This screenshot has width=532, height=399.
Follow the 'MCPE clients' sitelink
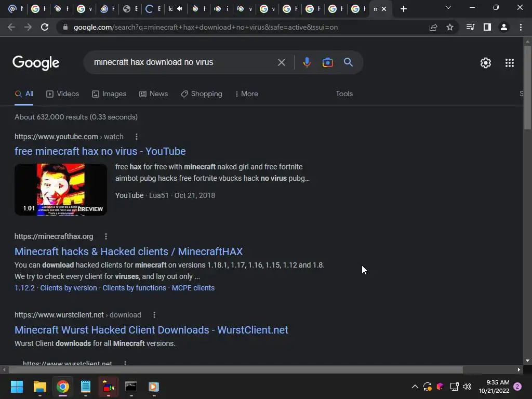click(x=193, y=288)
